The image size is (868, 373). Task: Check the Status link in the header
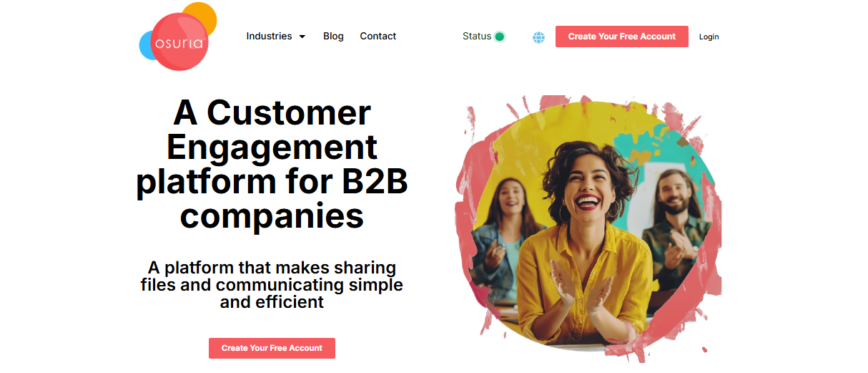477,36
